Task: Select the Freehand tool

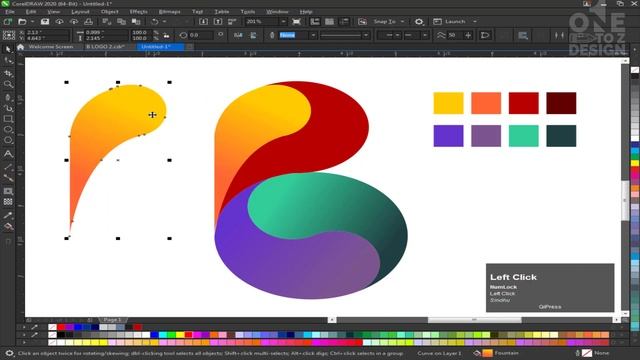Action: (8, 97)
